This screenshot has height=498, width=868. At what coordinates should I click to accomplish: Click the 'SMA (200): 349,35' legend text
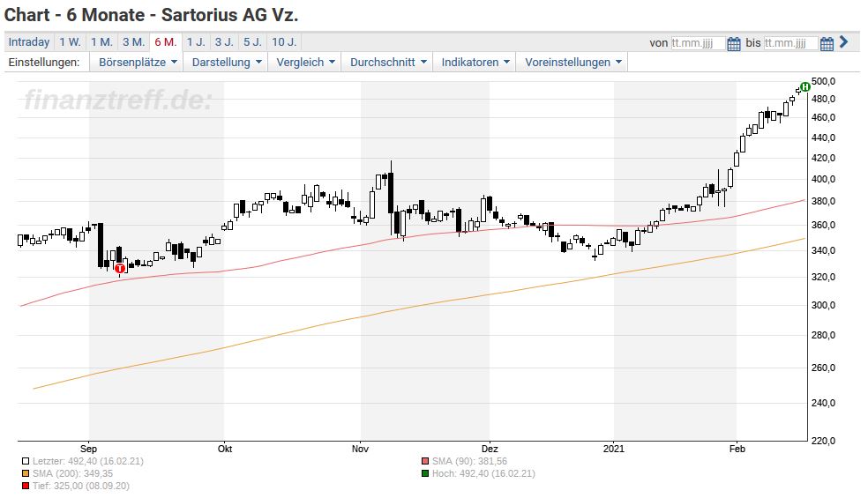(x=72, y=473)
